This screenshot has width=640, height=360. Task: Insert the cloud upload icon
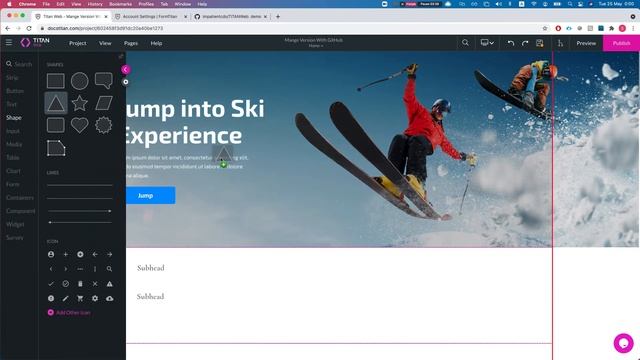point(109,298)
